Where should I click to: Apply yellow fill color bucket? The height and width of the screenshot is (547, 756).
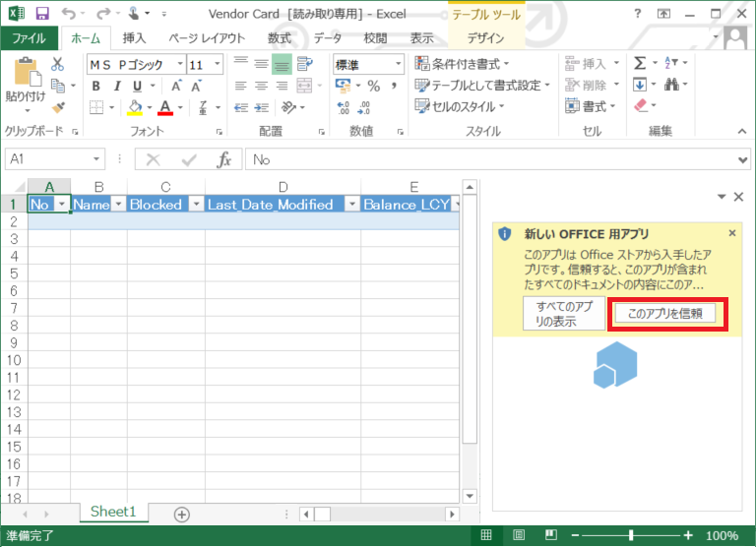[x=135, y=107]
